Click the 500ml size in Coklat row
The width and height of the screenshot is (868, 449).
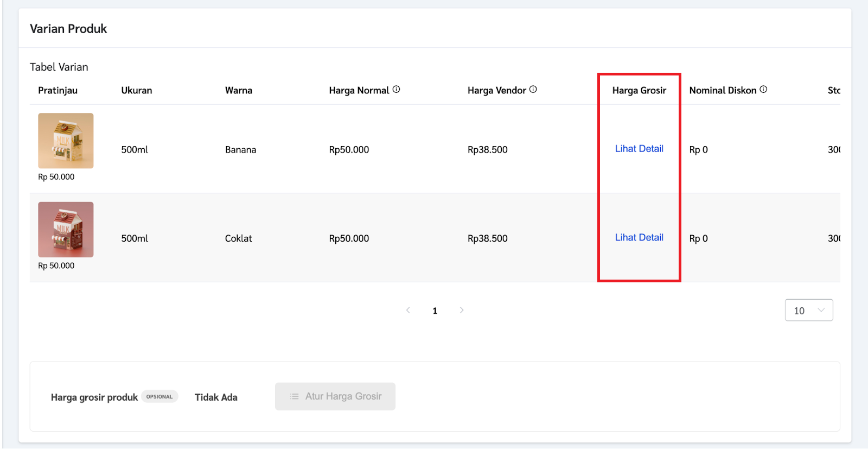pyautogui.click(x=135, y=238)
